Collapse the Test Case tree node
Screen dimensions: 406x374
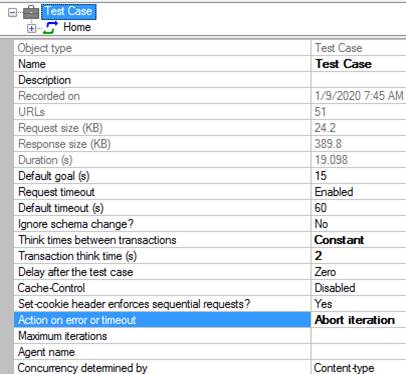tap(12, 13)
